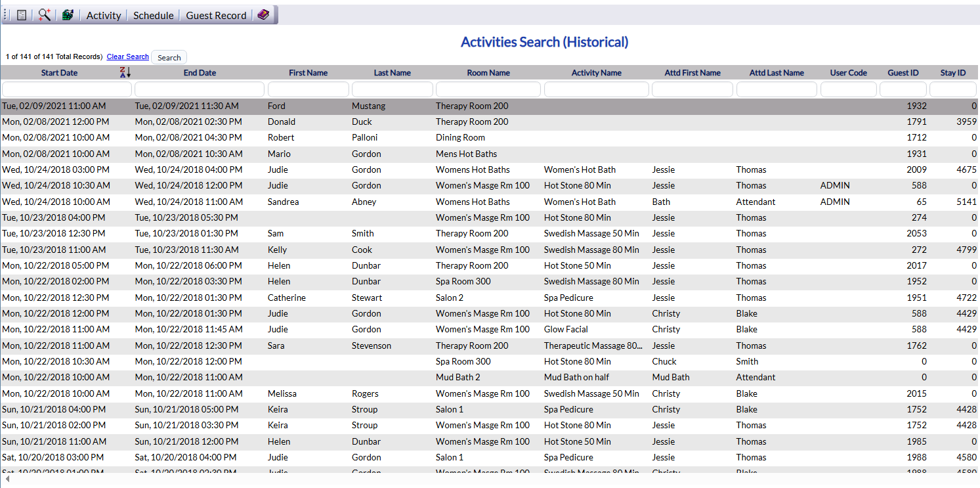Focus the Attd Last Name filter field

point(777,89)
